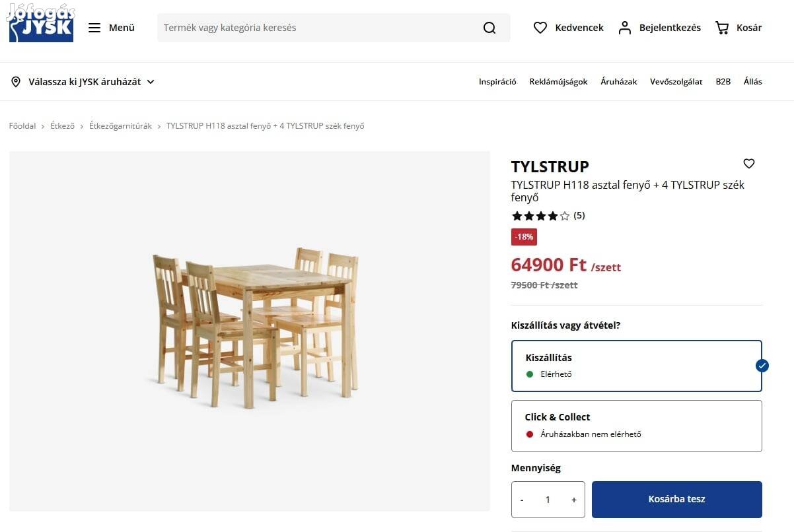Increase quantity with the plus button
Image resolution: width=794 pixels, height=532 pixels.
[573, 500]
